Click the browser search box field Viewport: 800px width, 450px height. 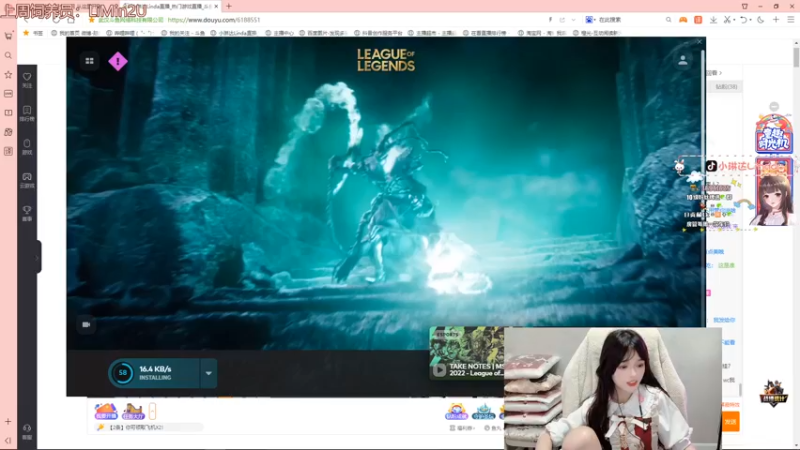(630, 20)
